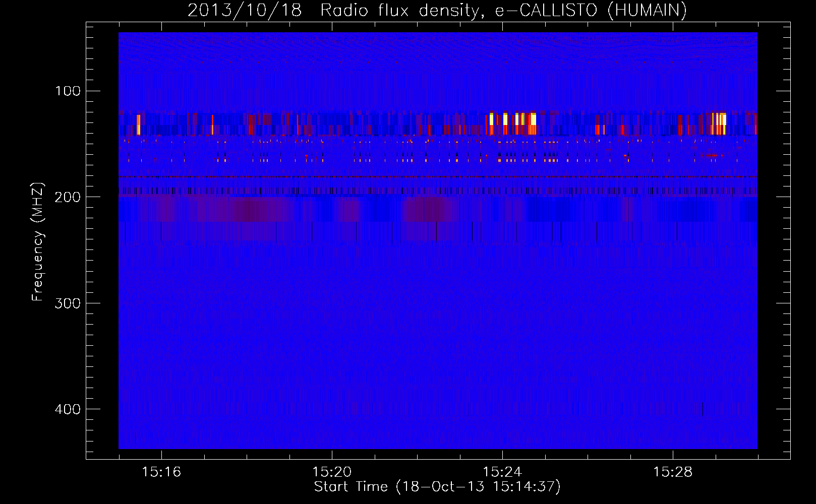This screenshot has height=504, width=816.
Task: Select the 'Frequency (MHZ)' axis label
Action: pyautogui.click(x=38, y=242)
